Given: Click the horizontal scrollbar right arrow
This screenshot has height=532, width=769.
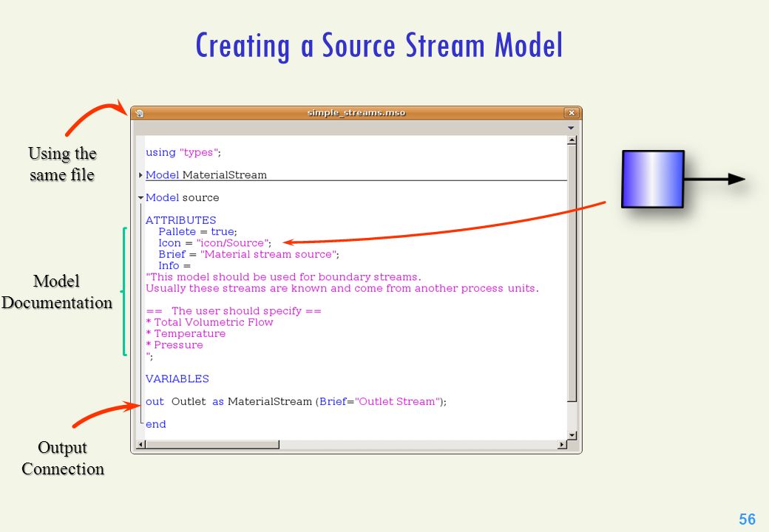Looking at the screenshot, I should pos(562,444).
